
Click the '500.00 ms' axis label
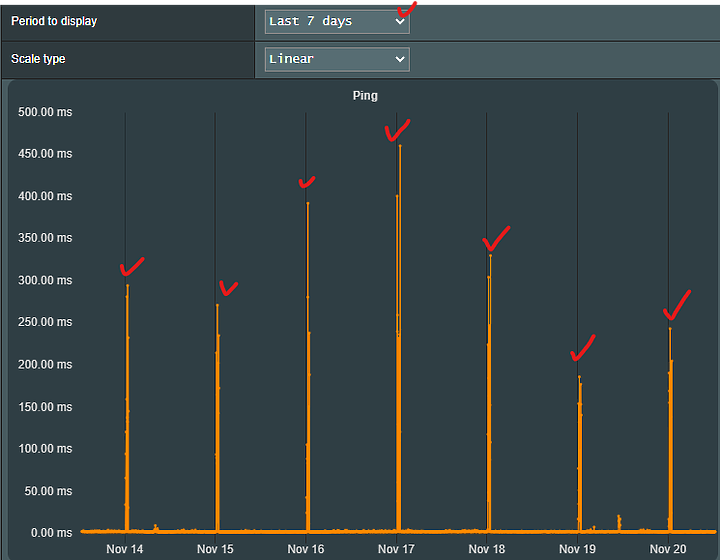45,112
